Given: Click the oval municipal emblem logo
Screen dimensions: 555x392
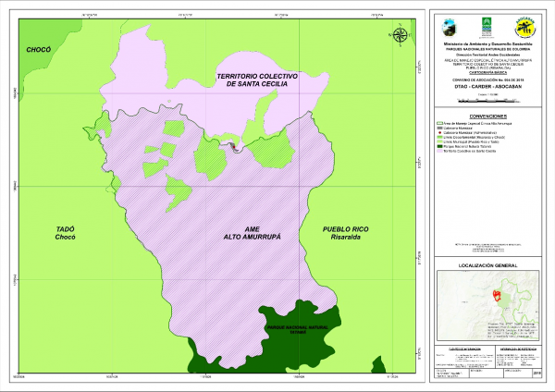Looking at the screenshot, I should click(449, 28).
